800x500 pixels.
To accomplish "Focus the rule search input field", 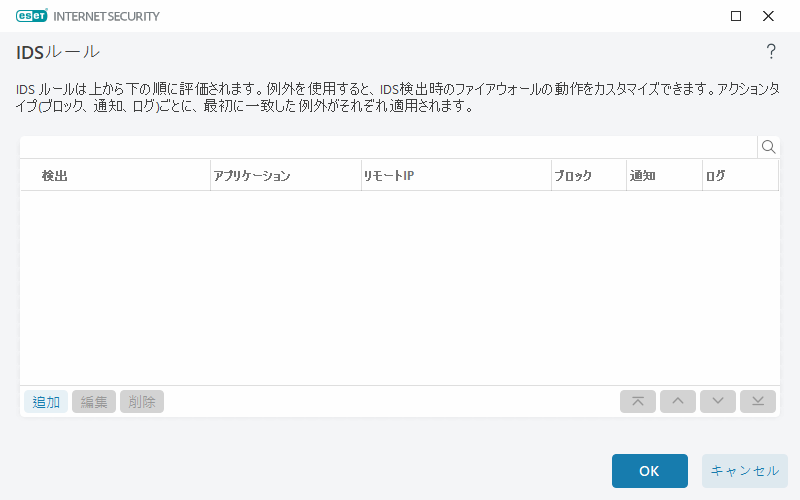I will [389, 147].
